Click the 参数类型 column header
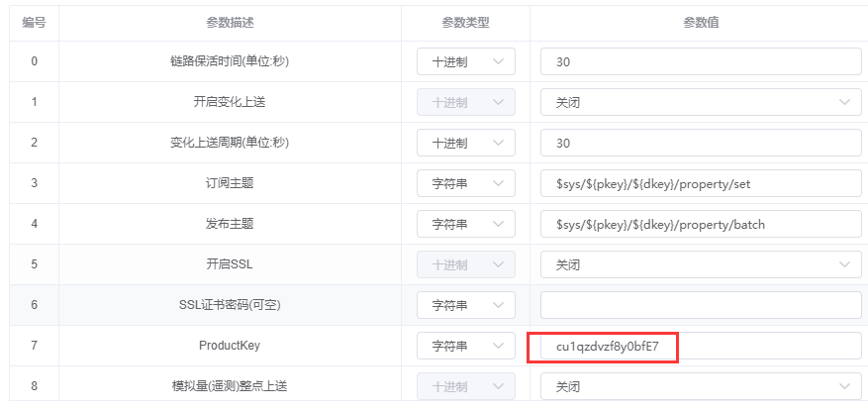The width and height of the screenshot is (868, 411). pyautogui.click(x=465, y=23)
